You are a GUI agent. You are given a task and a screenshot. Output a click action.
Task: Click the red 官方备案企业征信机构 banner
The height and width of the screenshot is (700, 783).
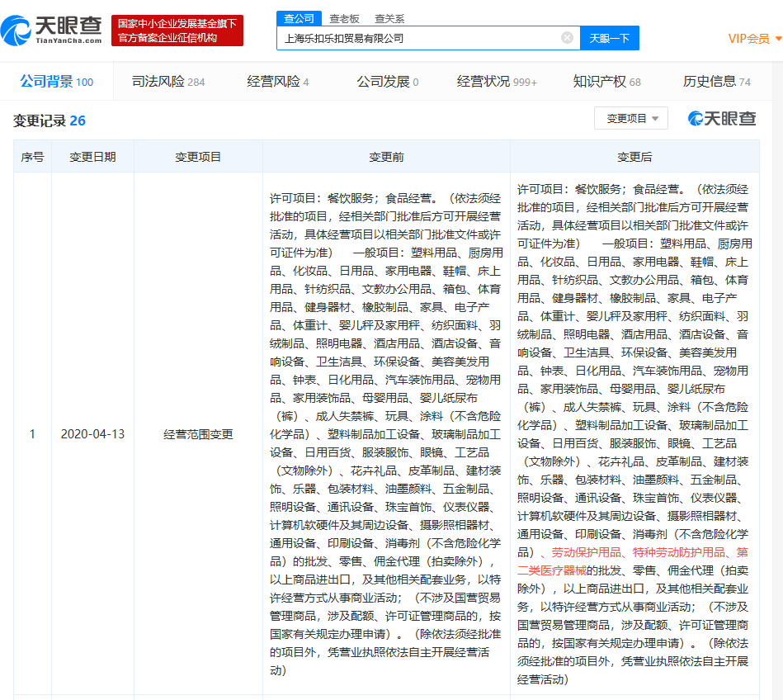(x=177, y=31)
